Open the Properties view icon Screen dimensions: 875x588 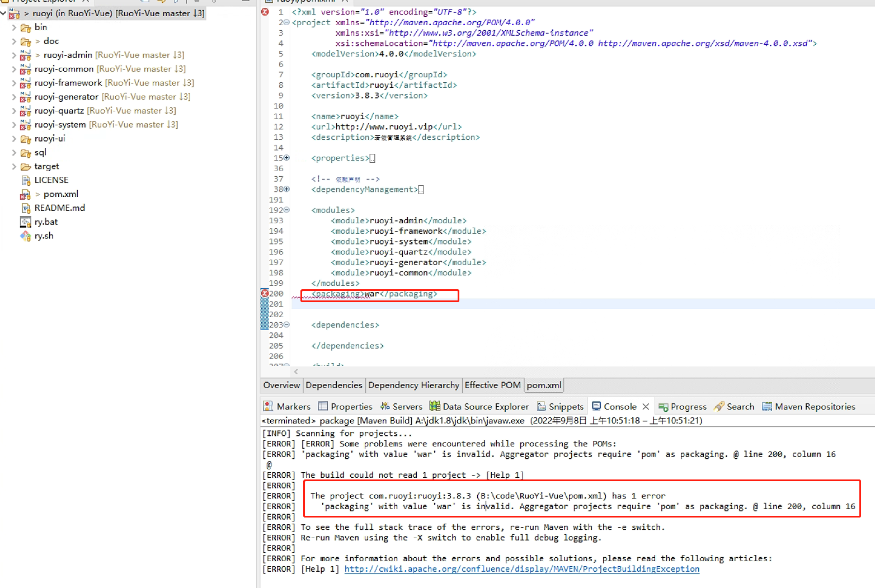(x=322, y=406)
